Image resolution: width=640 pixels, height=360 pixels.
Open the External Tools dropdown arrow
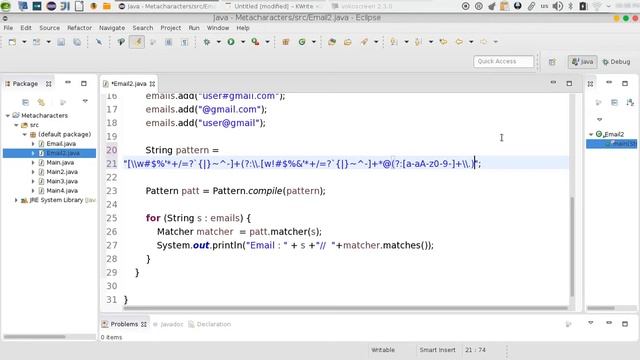coord(267,42)
